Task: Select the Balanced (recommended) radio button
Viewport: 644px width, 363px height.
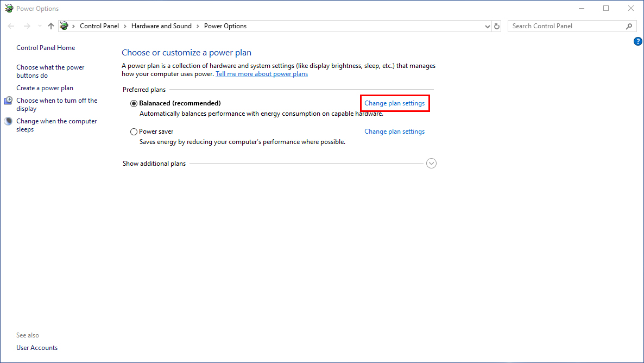Action: (134, 103)
